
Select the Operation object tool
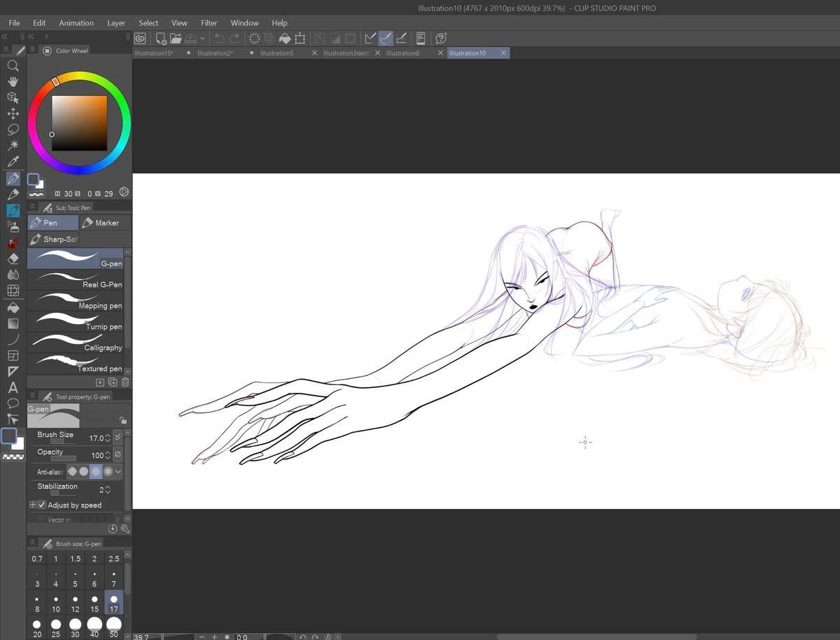(13, 98)
